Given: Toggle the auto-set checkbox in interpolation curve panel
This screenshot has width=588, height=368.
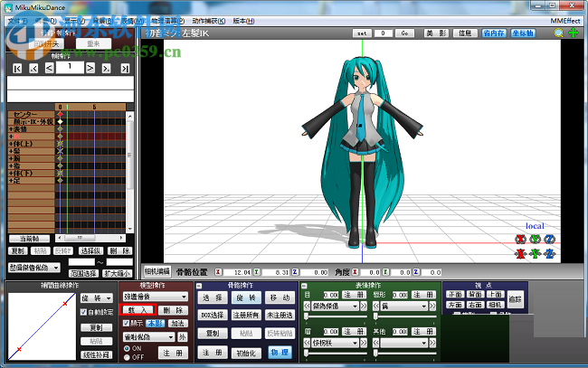Looking at the screenshot, I should coord(83,312).
